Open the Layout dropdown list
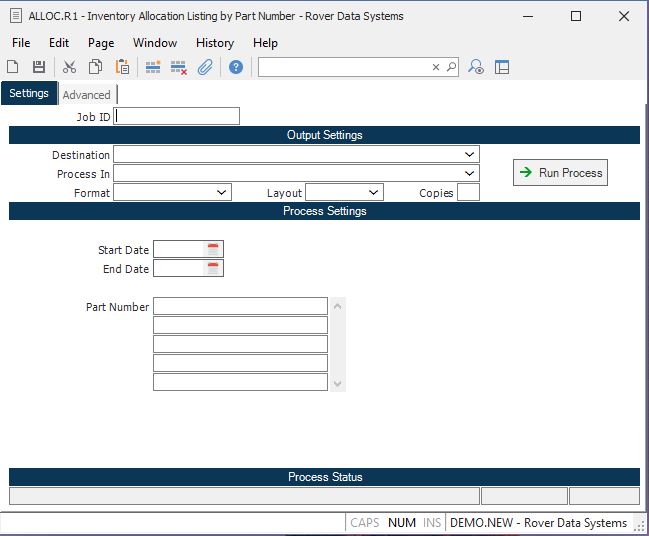This screenshot has width=649, height=536. 374,192
